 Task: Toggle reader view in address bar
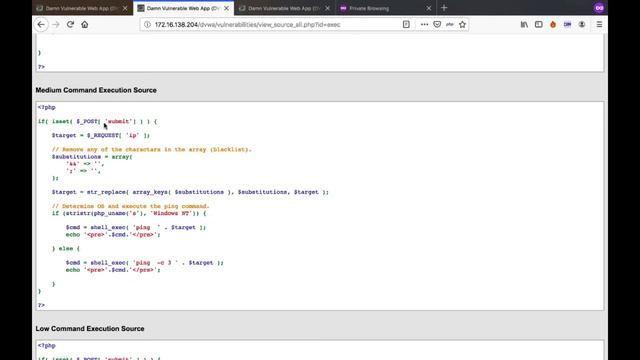(406, 24)
